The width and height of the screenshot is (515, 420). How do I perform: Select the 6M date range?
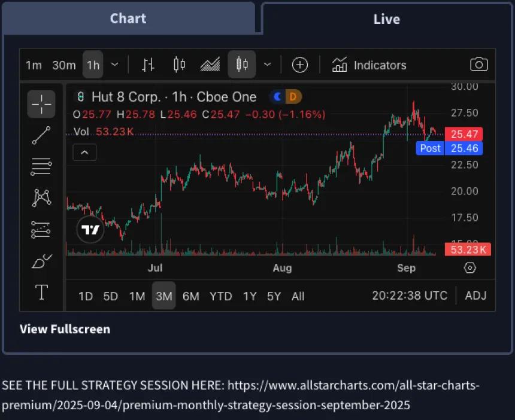point(191,296)
